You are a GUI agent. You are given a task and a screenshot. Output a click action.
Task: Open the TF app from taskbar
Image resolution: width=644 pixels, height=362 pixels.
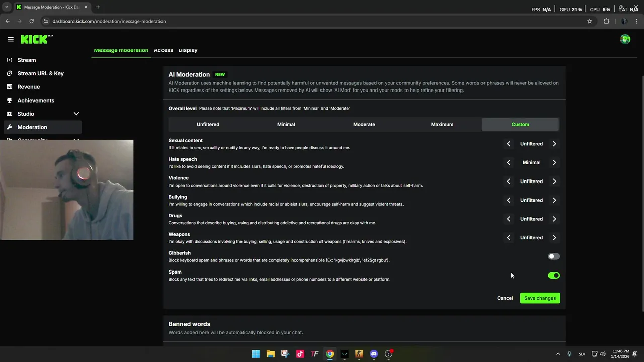point(314,354)
